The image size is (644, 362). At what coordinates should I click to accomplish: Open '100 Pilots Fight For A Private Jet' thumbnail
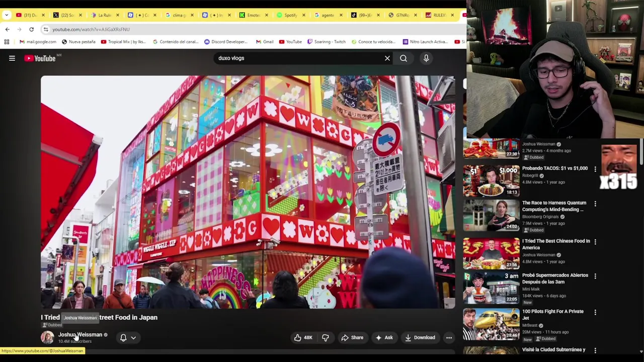pos(491,324)
